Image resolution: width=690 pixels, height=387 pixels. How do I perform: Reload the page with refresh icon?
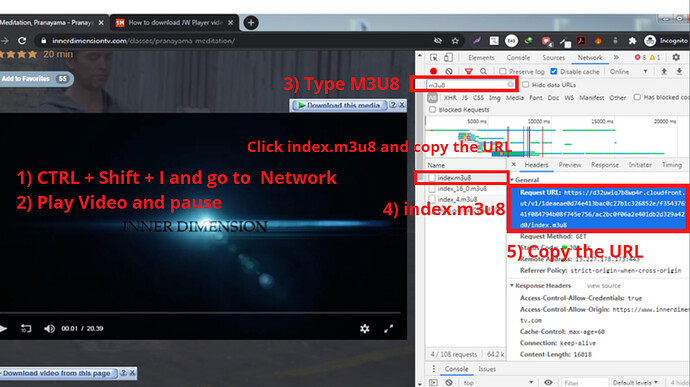click(22, 41)
